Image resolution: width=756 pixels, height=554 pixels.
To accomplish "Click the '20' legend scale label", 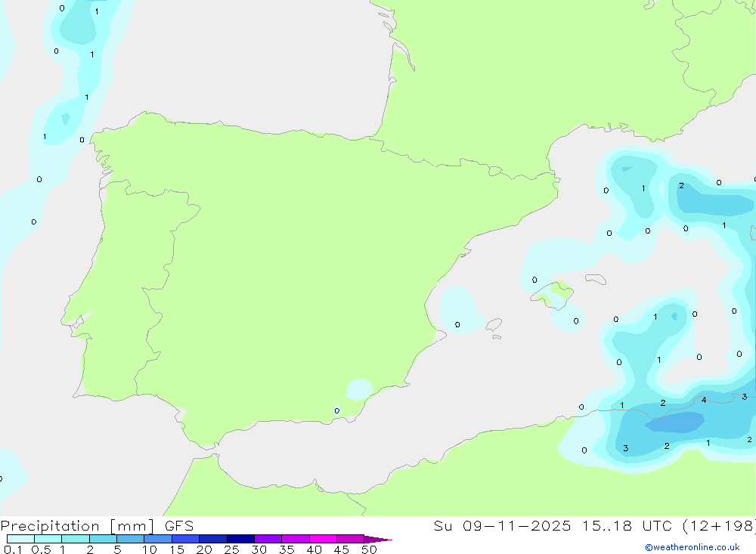I will [x=204, y=549].
